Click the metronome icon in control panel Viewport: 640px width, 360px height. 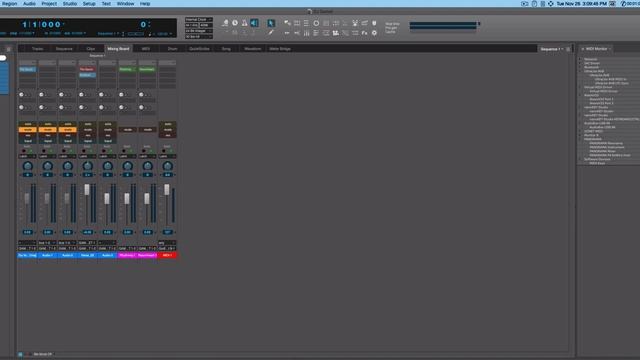[x=244, y=23]
